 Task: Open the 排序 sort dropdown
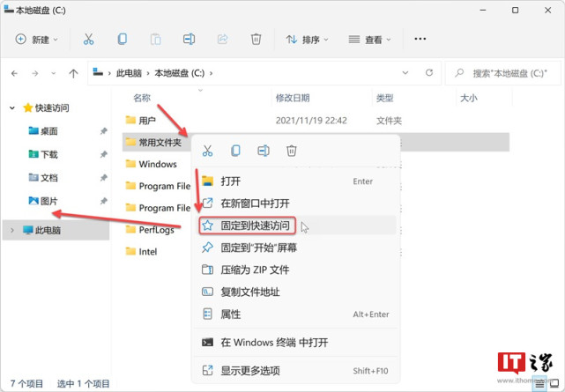(x=307, y=40)
